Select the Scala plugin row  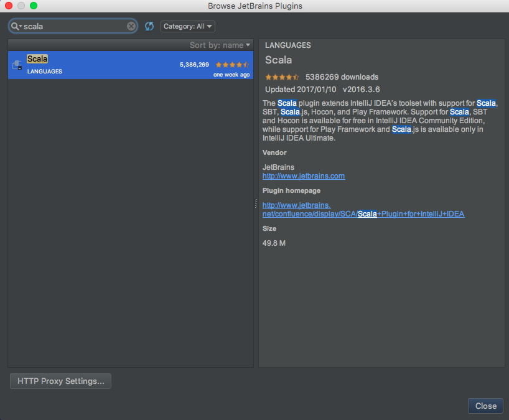[131, 65]
